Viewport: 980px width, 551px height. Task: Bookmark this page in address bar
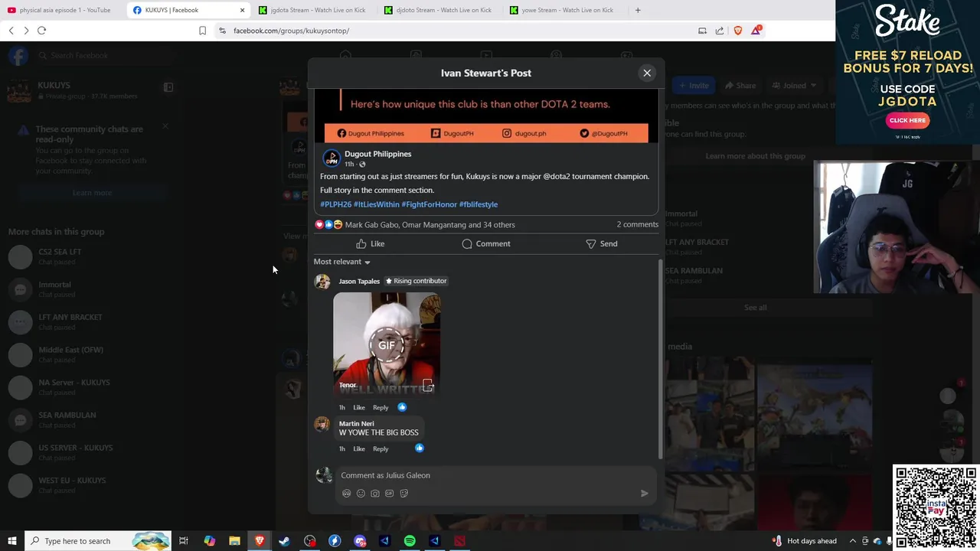tap(202, 31)
